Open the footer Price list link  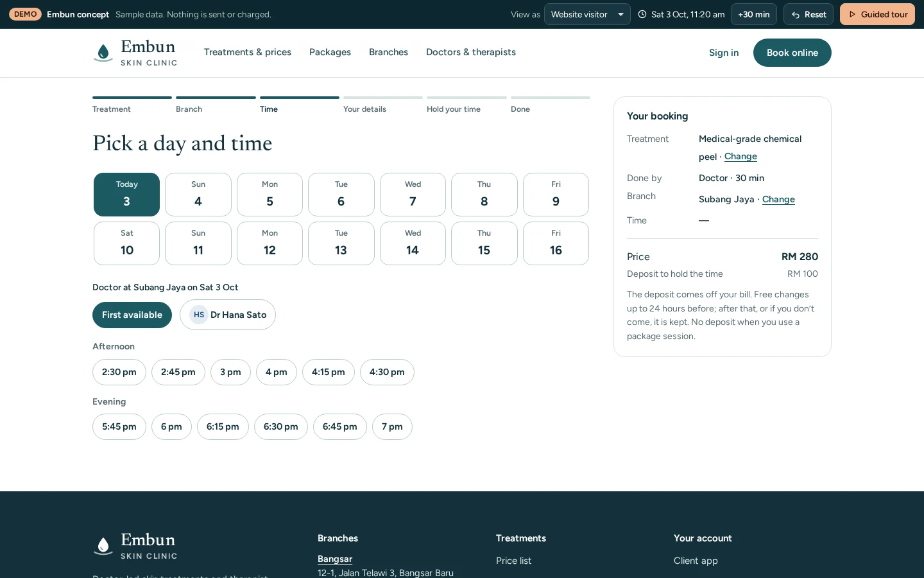pyautogui.click(x=513, y=561)
